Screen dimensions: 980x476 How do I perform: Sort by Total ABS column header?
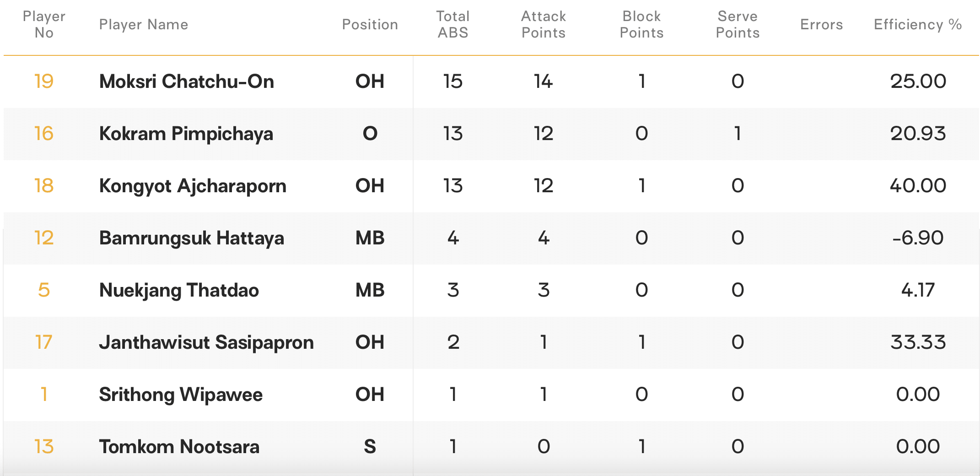452,25
